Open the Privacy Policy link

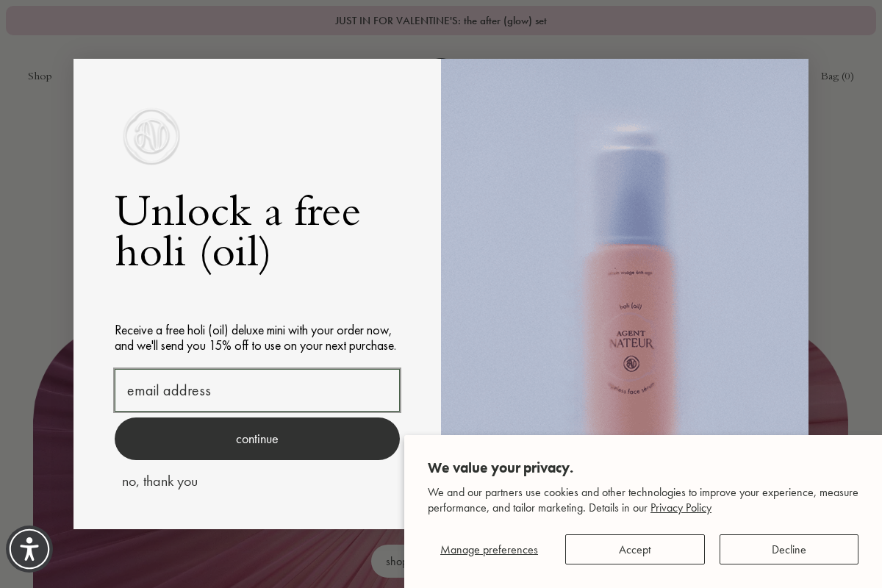click(x=681, y=508)
